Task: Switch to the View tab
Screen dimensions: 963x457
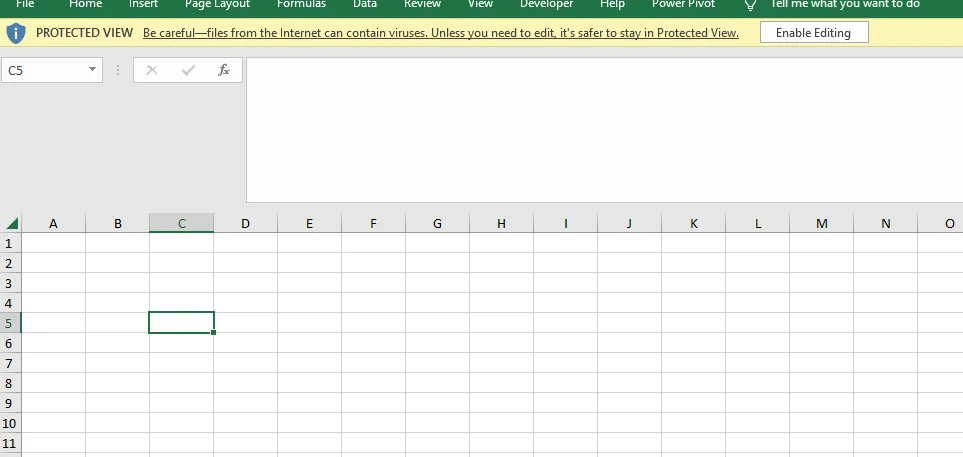Action: (x=480, y=4)
